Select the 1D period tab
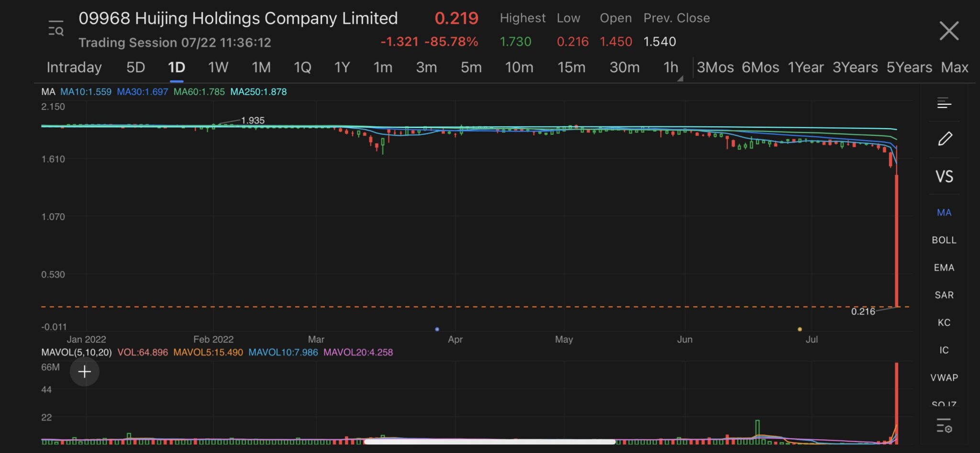 tap(177, 67)
